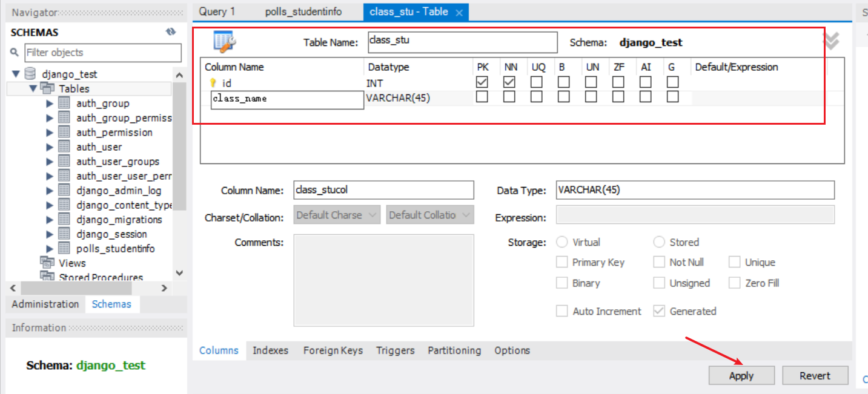Toggle NN checkbox for id row
This screenshot has height=394, width=868.
509,82
